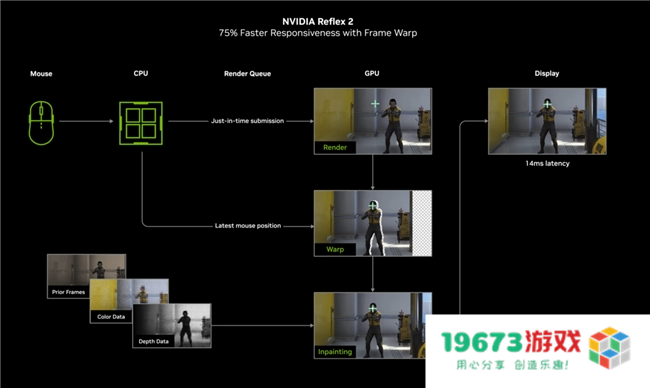The width and height of the screenshot is (650, 388).
Task: Click the 19673游戏 watermark text
Action: tap(511, 342)
